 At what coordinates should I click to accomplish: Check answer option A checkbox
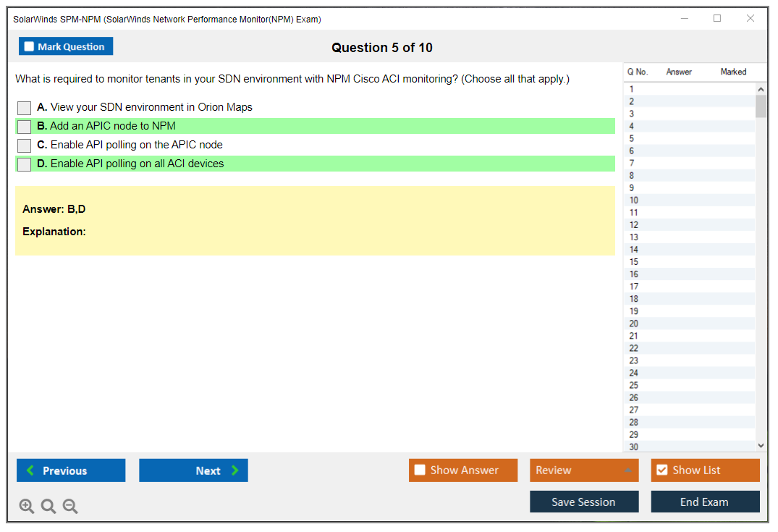coord(25,108)
